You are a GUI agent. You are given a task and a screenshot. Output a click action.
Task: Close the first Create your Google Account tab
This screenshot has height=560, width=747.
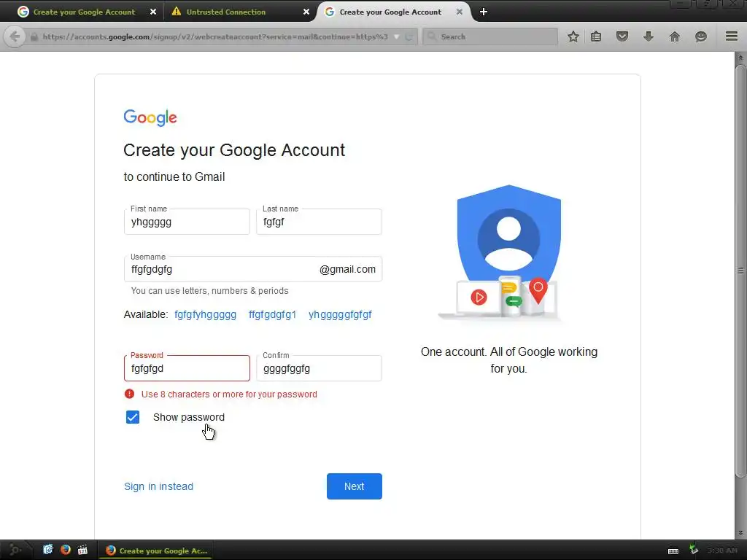[x=153, y=12]
